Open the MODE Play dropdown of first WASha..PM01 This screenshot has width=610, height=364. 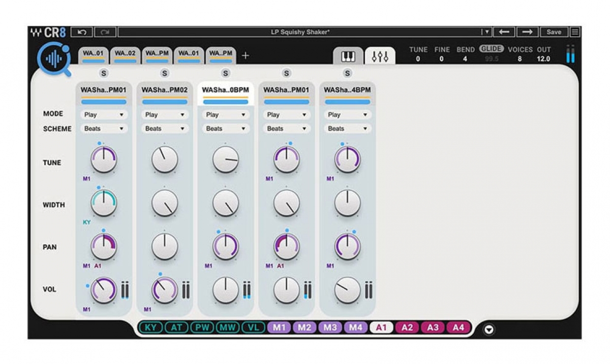104,115
